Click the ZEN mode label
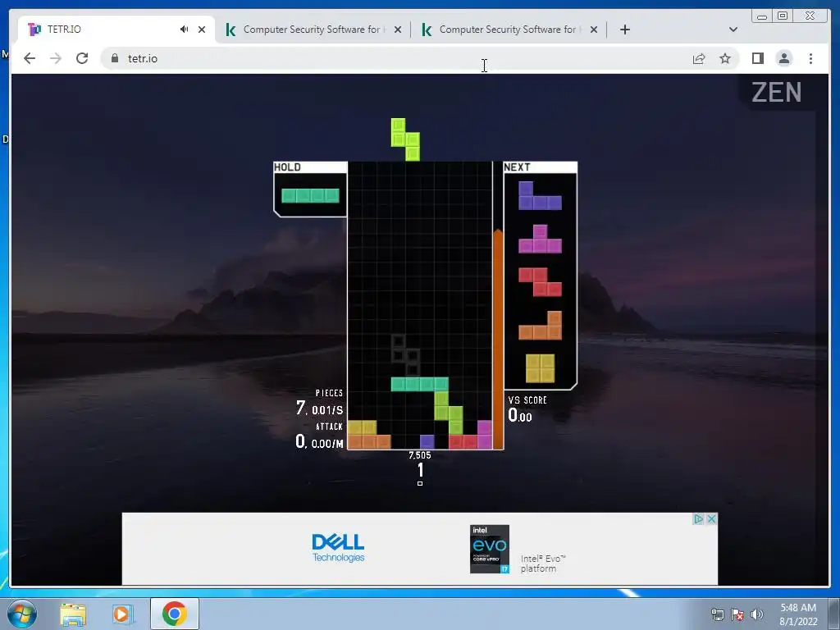This screenshot has width=840, height=630. point(776,93)
